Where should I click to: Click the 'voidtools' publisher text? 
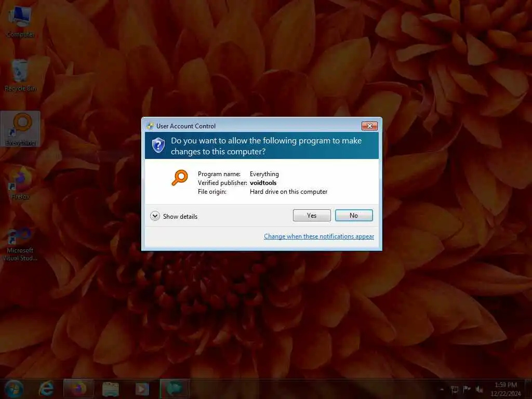[x=263, y=183]
